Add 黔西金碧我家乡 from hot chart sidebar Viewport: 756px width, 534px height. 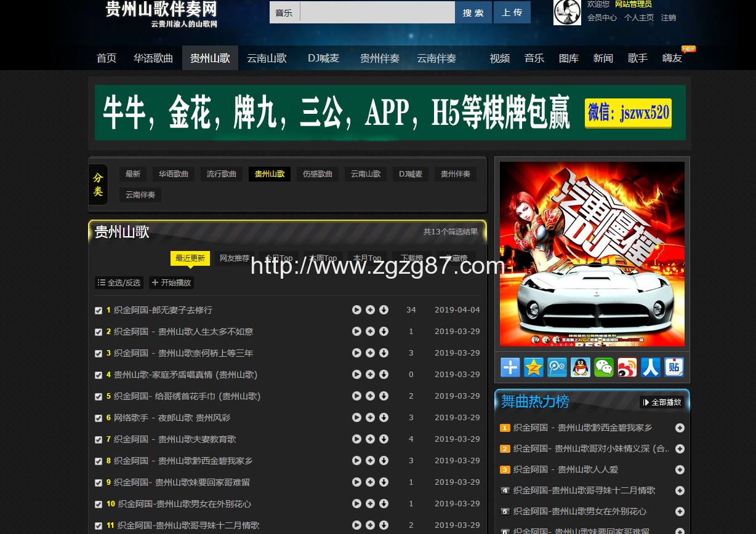pos(680,428)
